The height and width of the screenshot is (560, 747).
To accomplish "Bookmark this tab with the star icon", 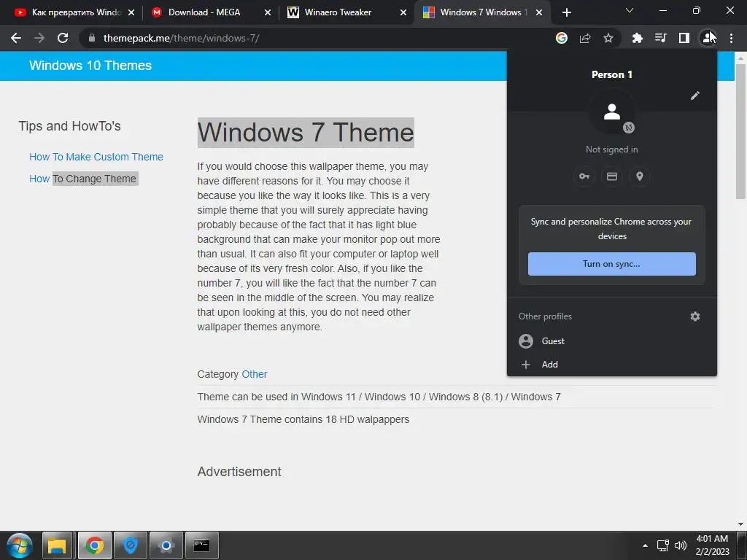I will click(608, 38).
